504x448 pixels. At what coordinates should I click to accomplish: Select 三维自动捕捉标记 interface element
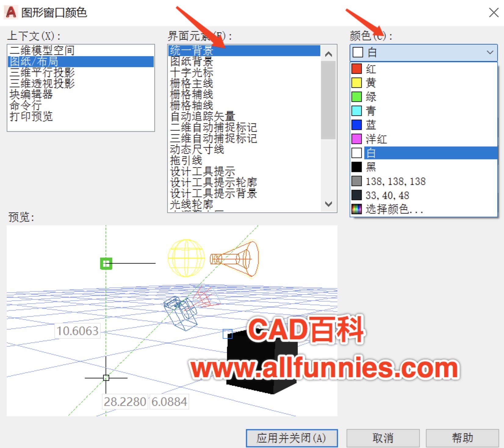(x=244, y=138)
